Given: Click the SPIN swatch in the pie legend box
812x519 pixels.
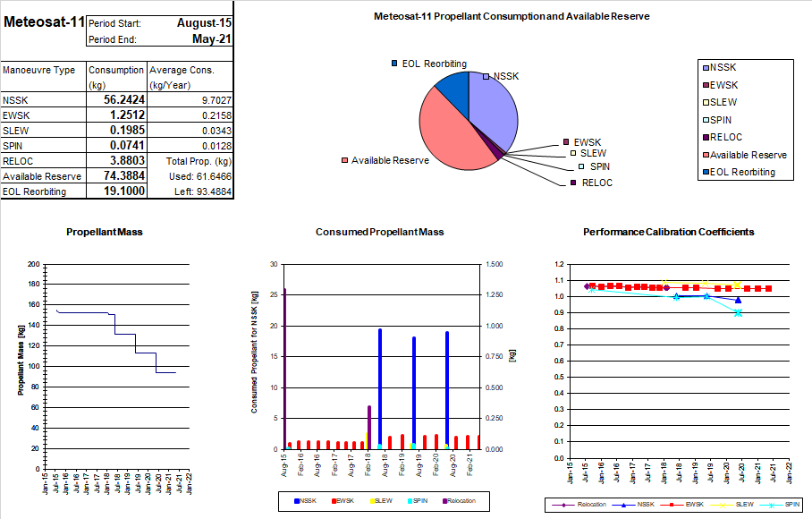Looking at the screenshot, I should (706, 120).
